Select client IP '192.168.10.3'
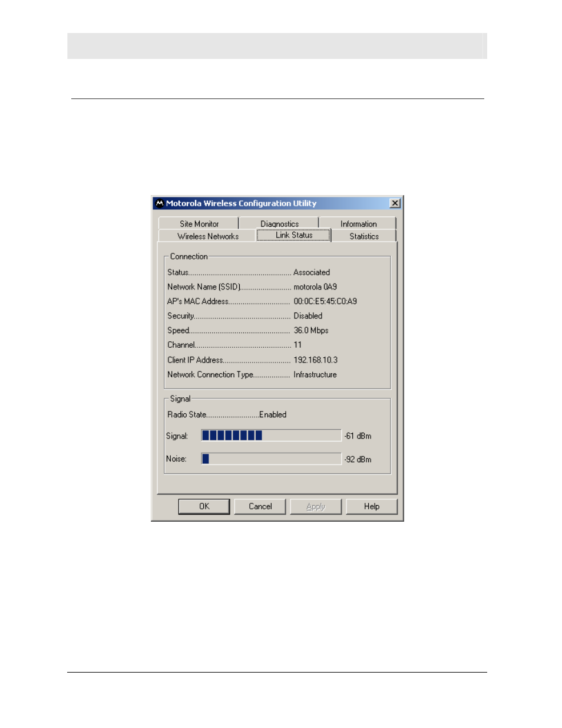 point(316,360)
